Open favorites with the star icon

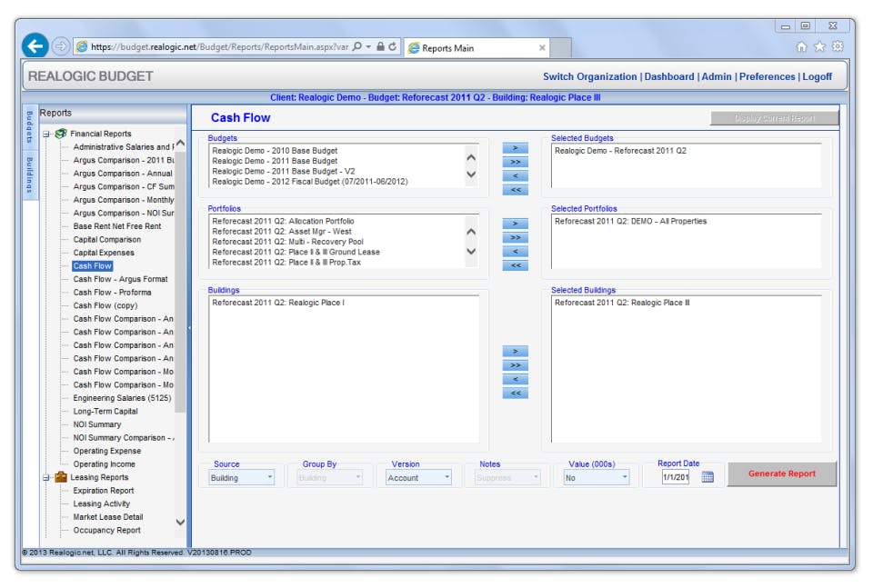[819, 46]
